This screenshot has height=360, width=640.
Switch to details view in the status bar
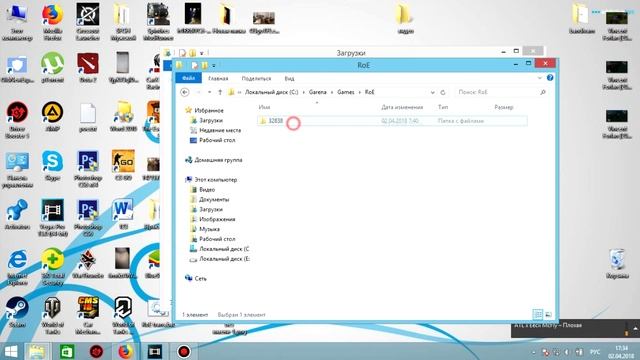click(538, 314)
